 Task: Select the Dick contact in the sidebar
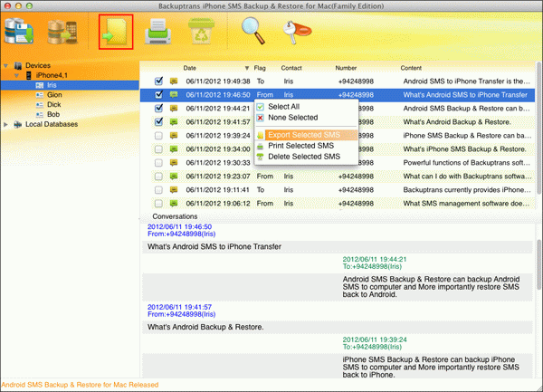click(54, 105)
